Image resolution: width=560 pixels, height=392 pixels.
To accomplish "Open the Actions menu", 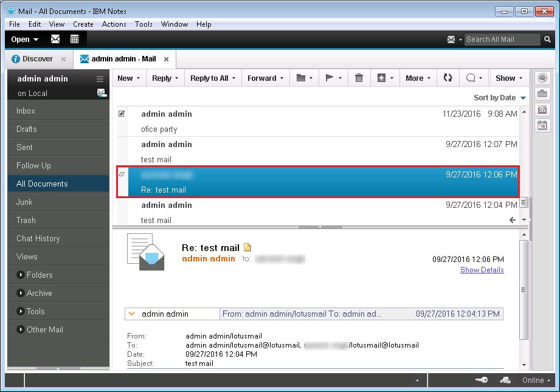I will (x=114, y=24).
